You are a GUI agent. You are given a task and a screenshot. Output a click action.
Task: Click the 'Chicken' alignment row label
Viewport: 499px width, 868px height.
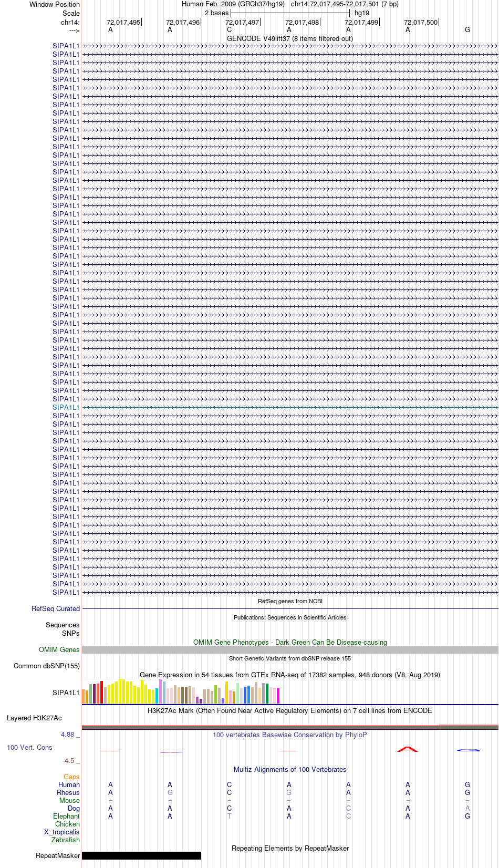[67, 824]
